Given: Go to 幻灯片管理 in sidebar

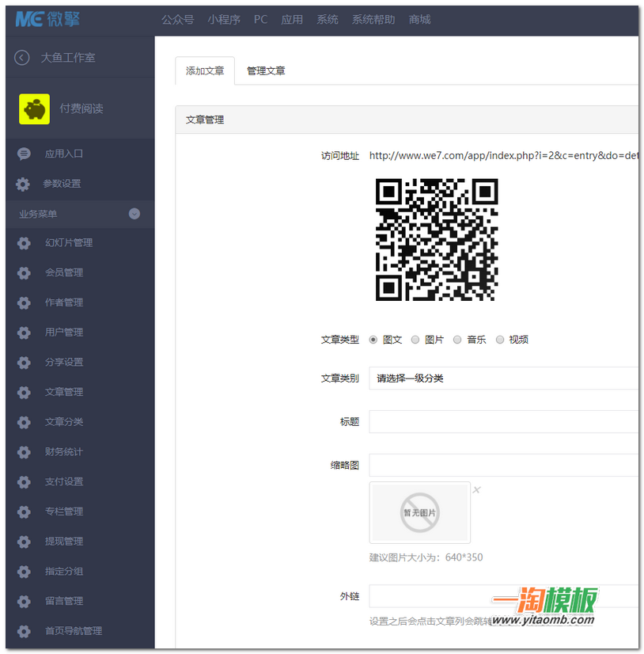Looking at the screenshot, I should click(x=69, y=243).
